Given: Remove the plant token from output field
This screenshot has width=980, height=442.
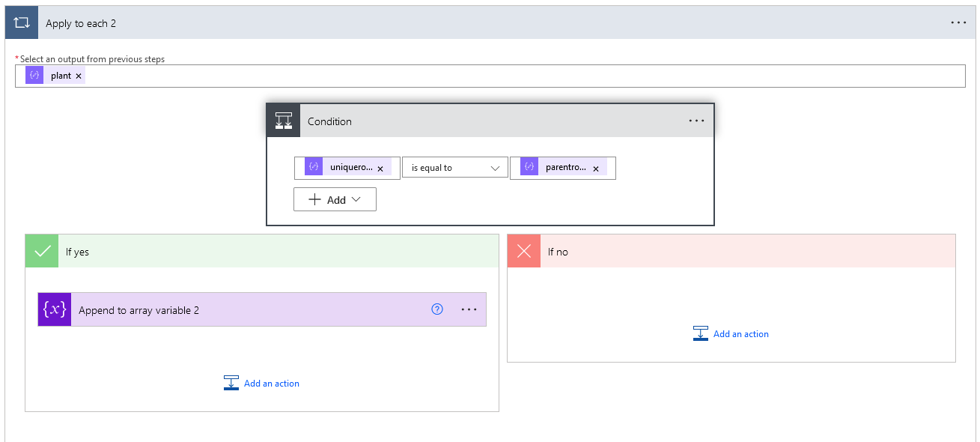Looking at the screenshot, I should pos(79,76).
